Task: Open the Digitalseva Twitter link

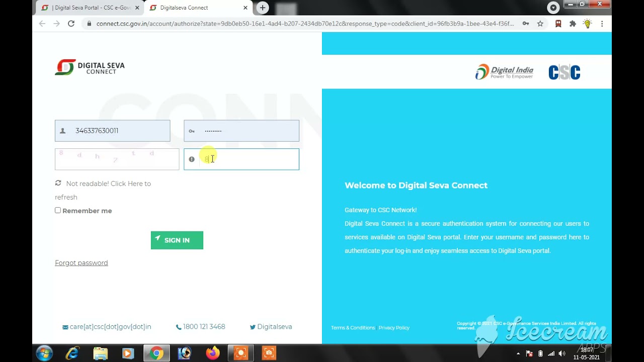Action: (271, 327)
